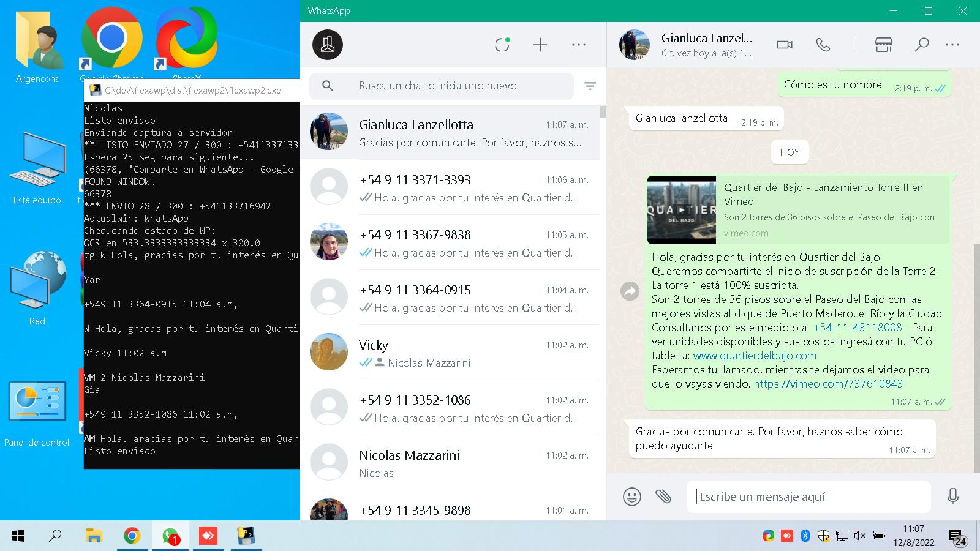Open Bluetooth tray icon
Image resolution: width=980 pixels, height=551 pixels.
[805, 536]
